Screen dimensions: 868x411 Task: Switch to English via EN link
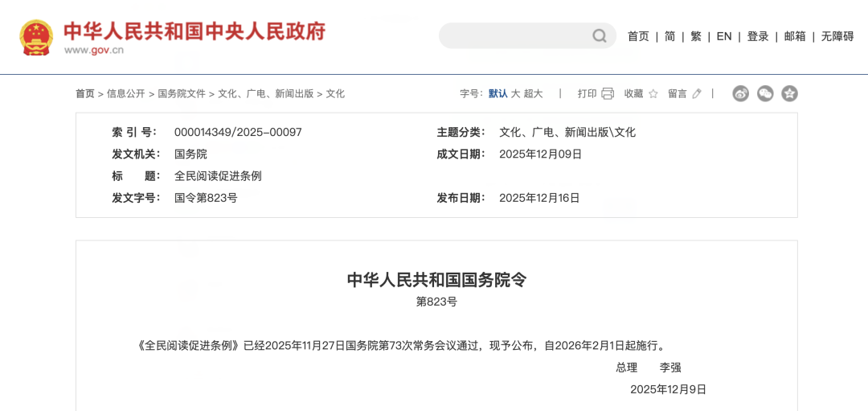point(724,36)
